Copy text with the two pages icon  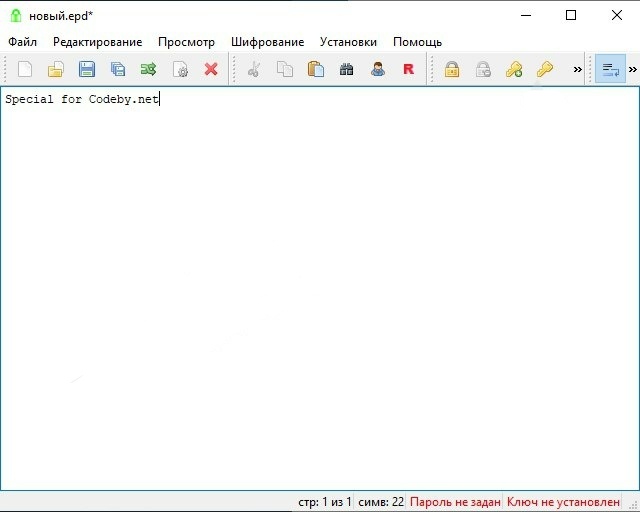285,69
